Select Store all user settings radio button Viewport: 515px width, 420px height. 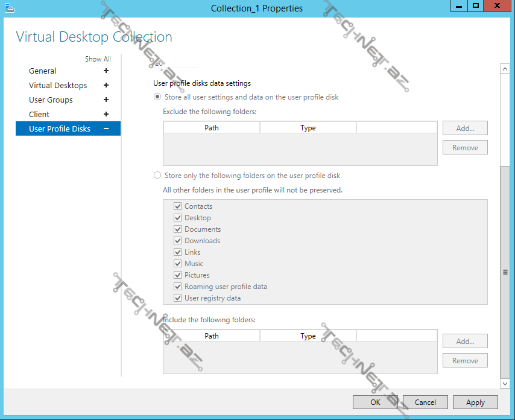click(158, 97)
